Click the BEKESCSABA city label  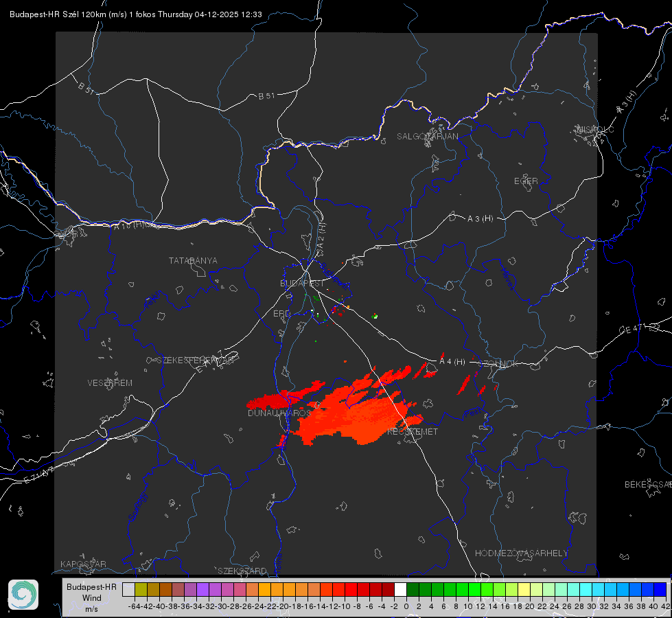click(648, 485)
